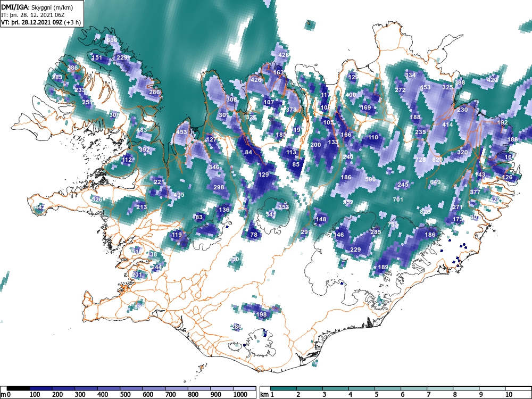Click the visibility value '127' on the map
532x399 pixels.
(x=211, y=139)
